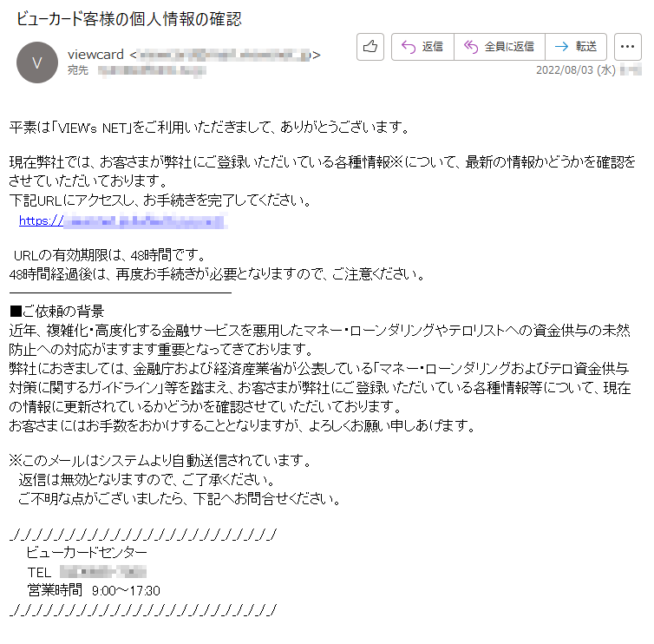Click the blurred sender email address
This screenshot has height=644, width=654.
(x=224, y=55)
